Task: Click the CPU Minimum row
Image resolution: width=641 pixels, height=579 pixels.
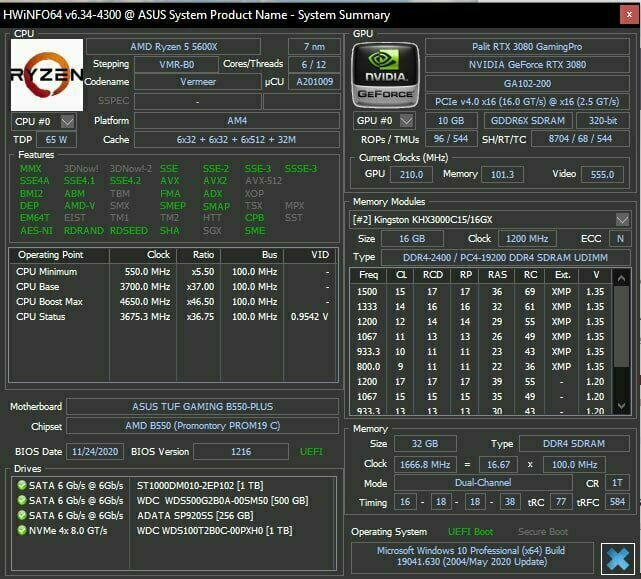Action: pyautogui.click(x=173, y=272)
